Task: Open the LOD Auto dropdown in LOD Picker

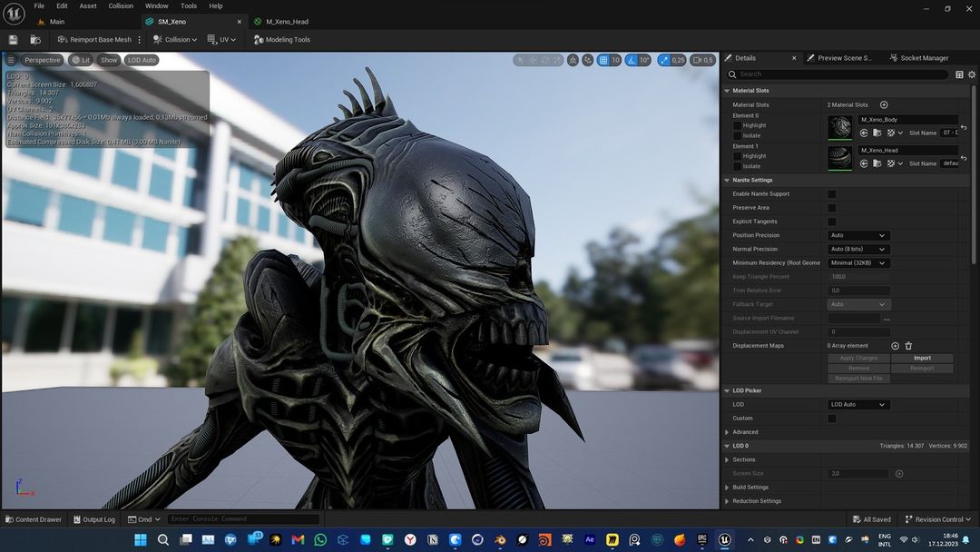Action: (858, 405)
